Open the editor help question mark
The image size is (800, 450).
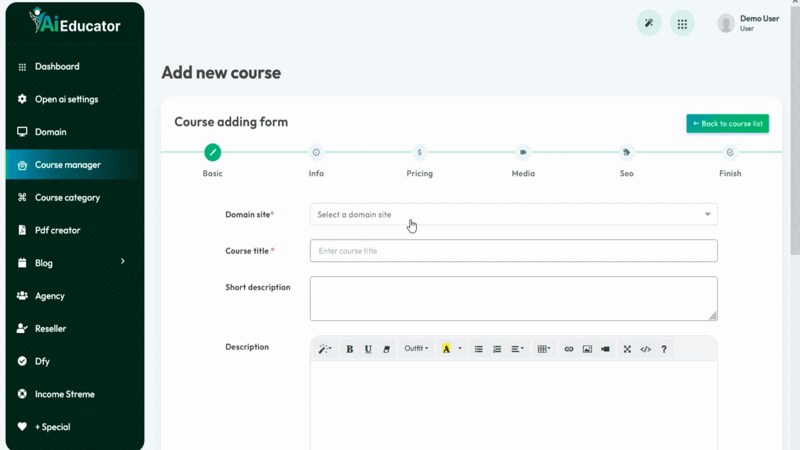[664, 349]
